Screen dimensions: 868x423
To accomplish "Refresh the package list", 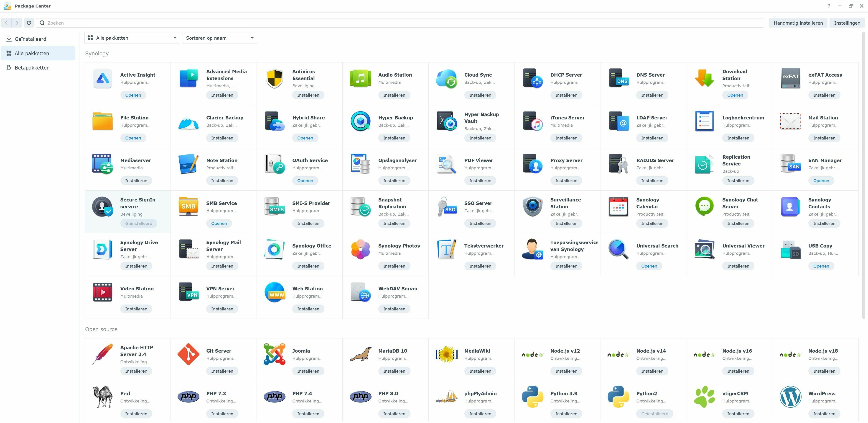I will tap(29, 23).
